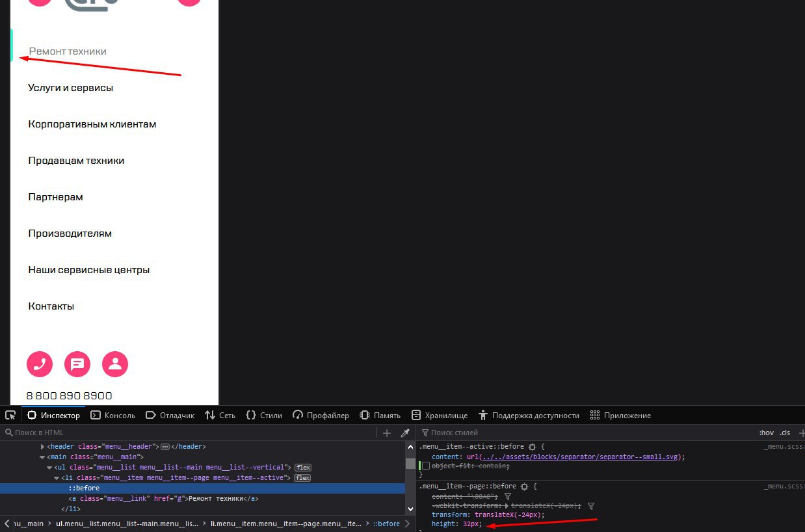The height and width of the screenshot is (532, 805).
Task: Click the flex badge on the li node
Action: 302,478
